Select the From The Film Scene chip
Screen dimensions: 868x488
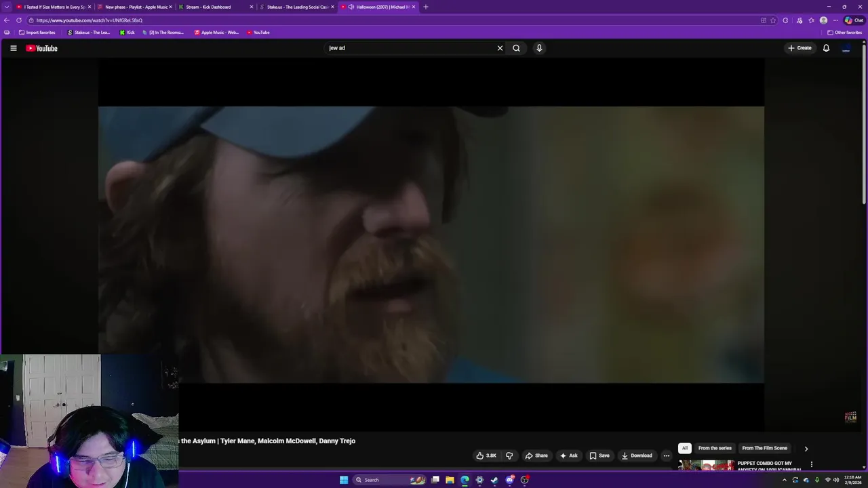click(x=764, y=448)
